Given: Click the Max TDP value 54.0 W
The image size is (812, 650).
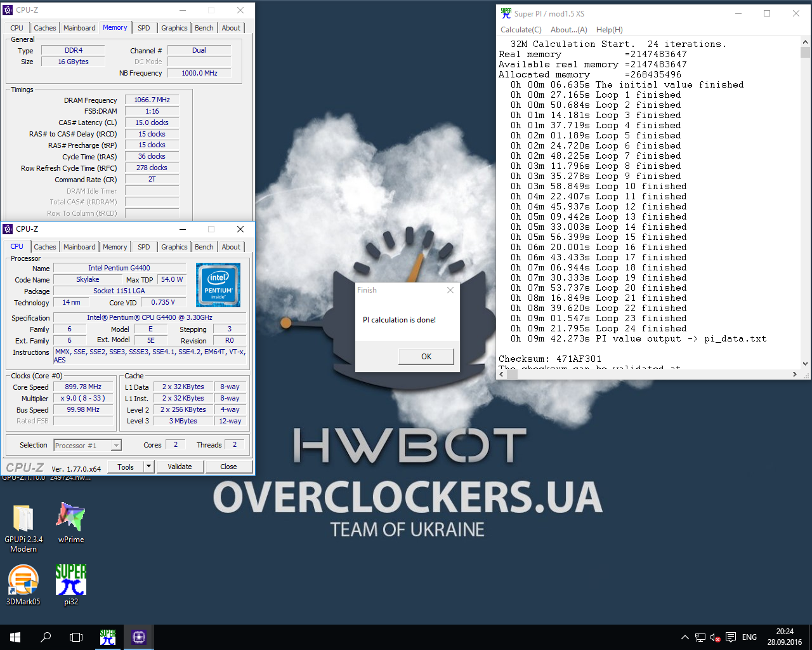Looking at the screenshot, I should [x=171, y=279].
